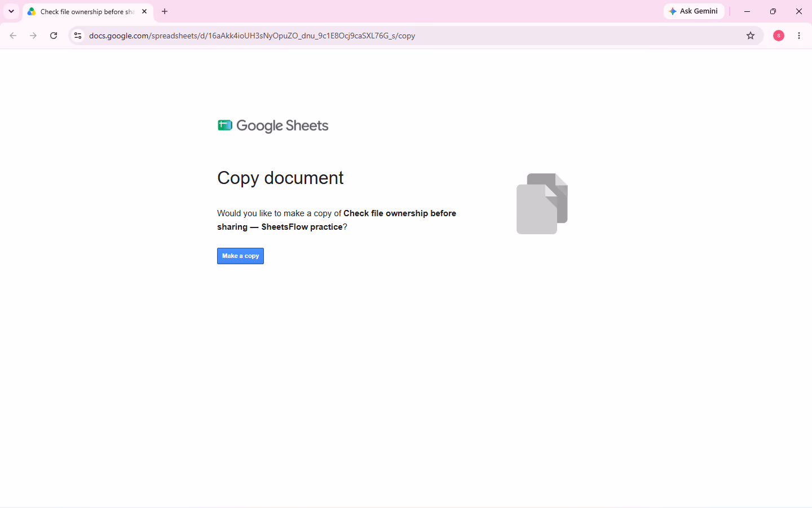
Task: View site information icon in address bar
Action: pyautogui.click(x=78, y=36)
